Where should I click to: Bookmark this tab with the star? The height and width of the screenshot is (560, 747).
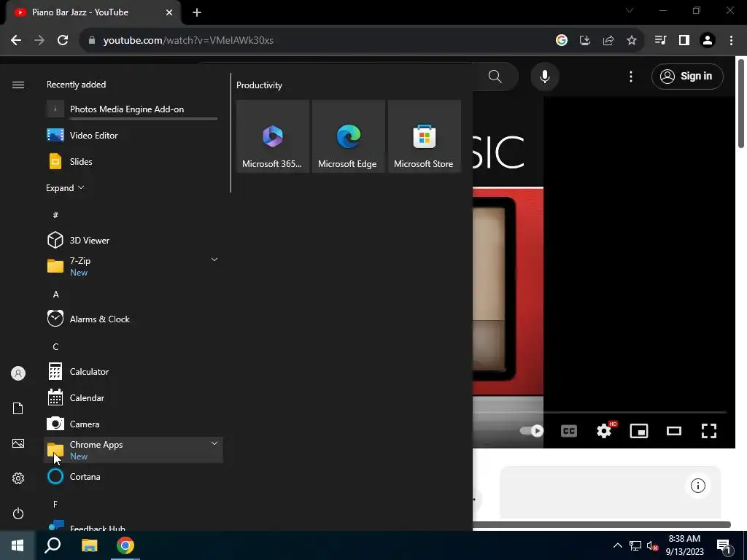(632, 40)
